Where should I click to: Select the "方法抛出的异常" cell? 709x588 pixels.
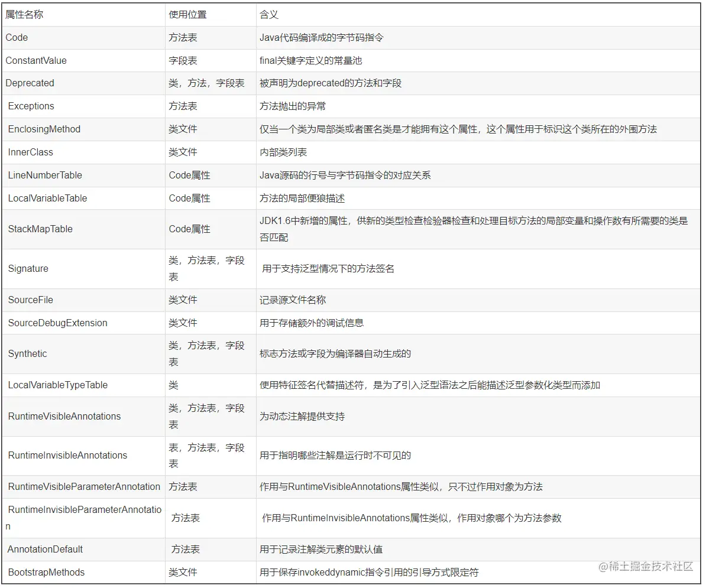(x=478, y=106)
